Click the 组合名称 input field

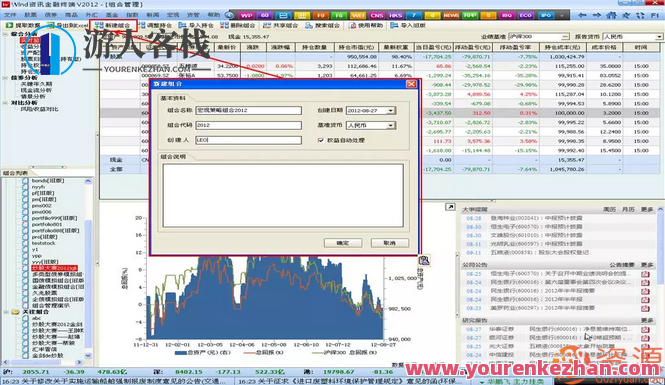tap(249, 110)
